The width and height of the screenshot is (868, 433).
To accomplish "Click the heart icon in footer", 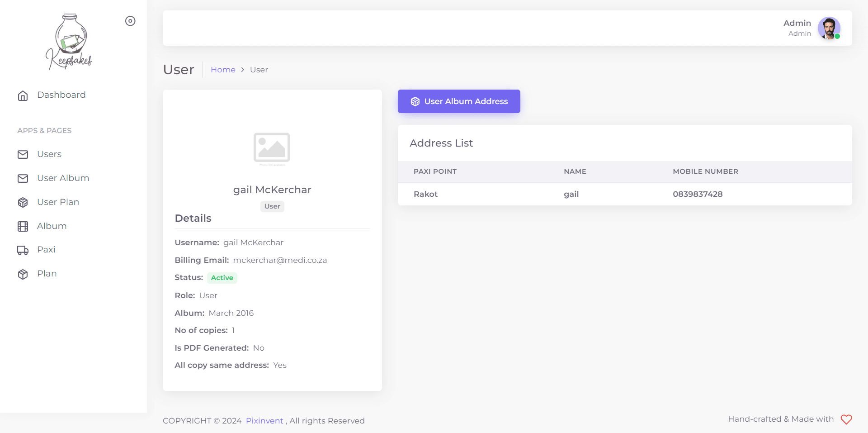I will pyautogui.click(x=846, y=419).
